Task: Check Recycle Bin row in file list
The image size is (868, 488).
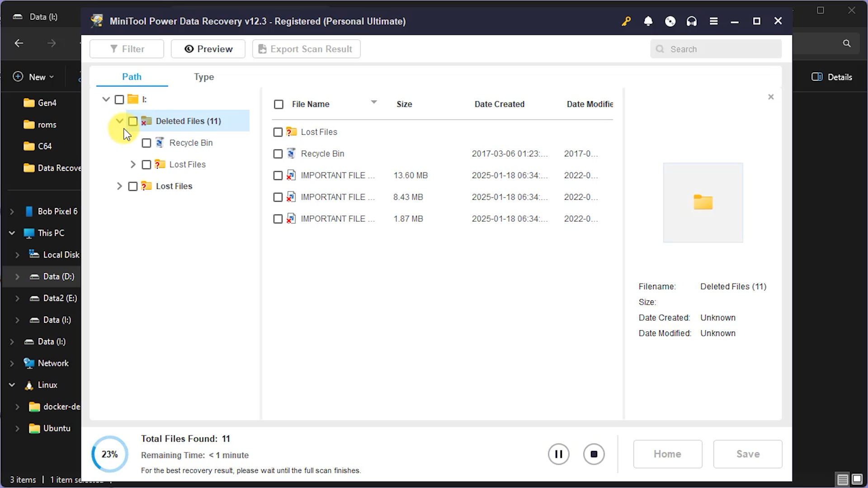Action: coord(278,154)
